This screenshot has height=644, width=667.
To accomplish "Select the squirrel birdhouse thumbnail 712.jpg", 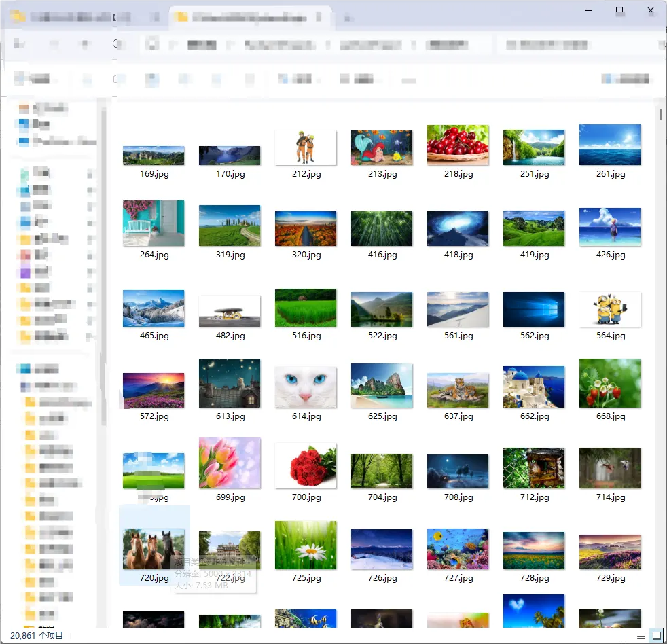I will pos(534,468).
